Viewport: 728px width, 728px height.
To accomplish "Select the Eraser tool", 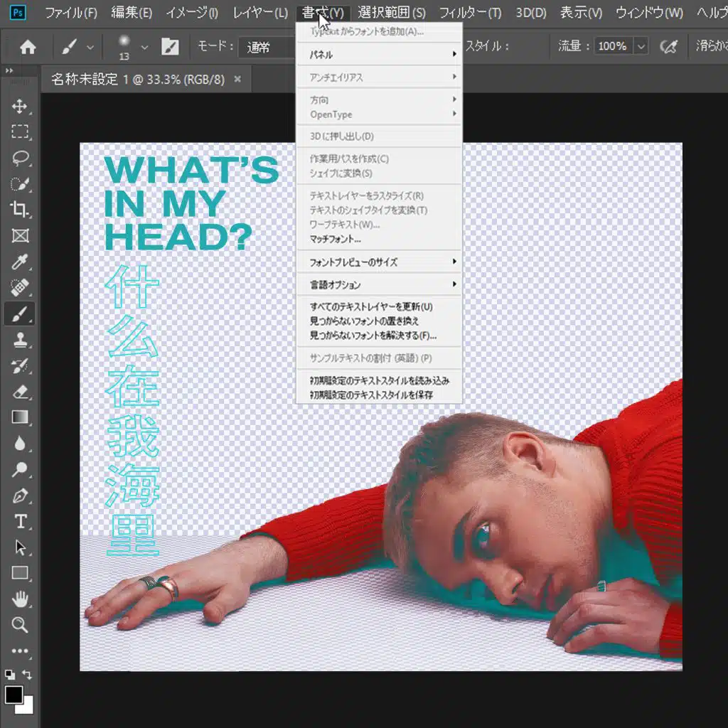I will pyautogui.click(x=20, y=392).
